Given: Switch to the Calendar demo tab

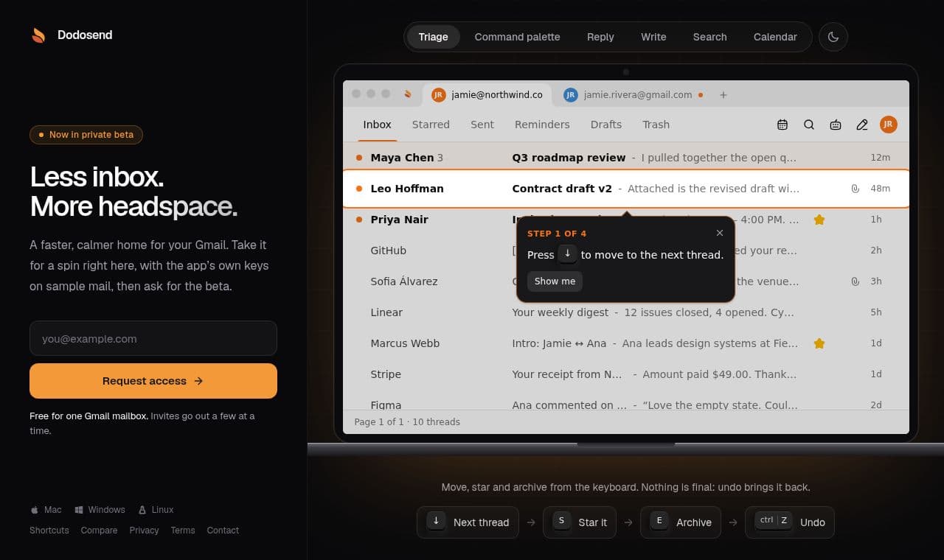Looking at the screenshot, I should pyautogui.click(x=775, y=37).
